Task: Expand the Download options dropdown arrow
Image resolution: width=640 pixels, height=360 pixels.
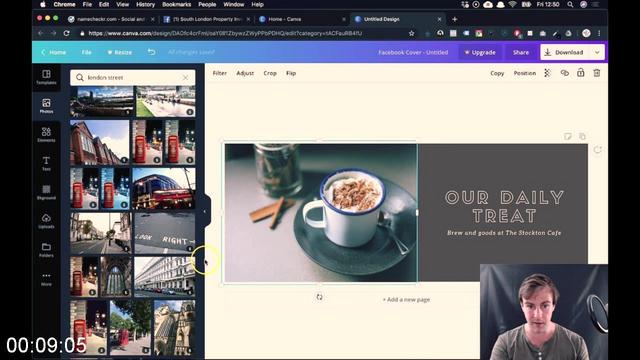Action: coord(597,52)
